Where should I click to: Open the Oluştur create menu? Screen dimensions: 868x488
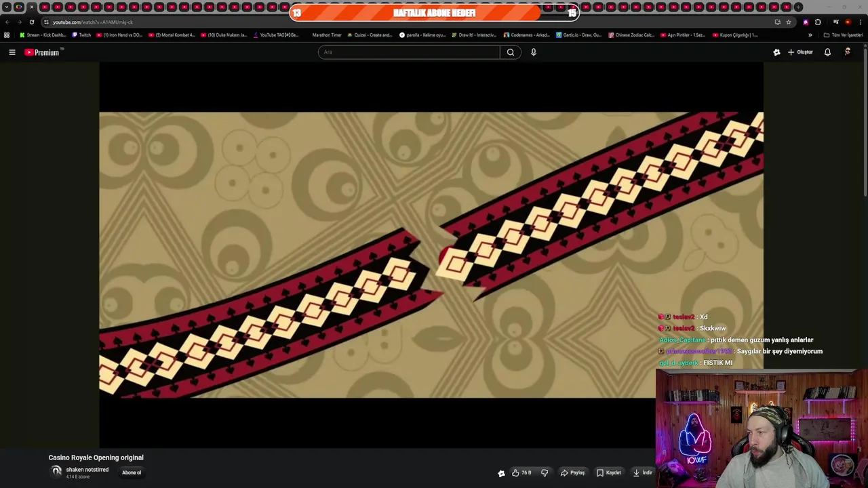click(800, 52)
